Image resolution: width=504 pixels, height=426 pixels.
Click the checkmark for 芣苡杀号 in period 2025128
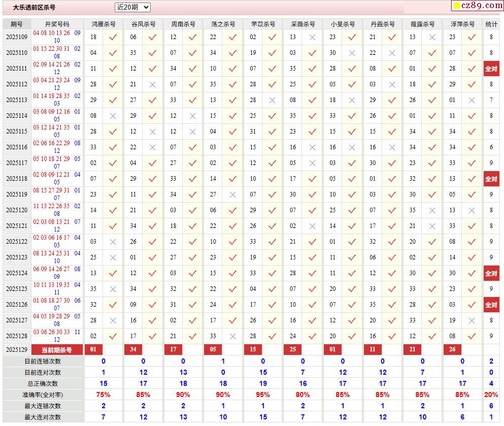(272, 336)
